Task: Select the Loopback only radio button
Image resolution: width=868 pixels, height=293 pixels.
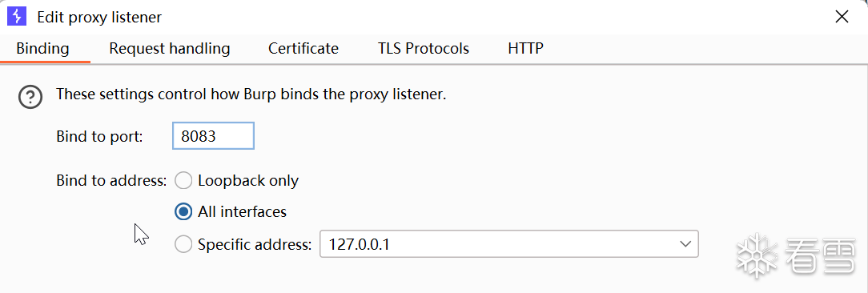Action: coord(183,181)
